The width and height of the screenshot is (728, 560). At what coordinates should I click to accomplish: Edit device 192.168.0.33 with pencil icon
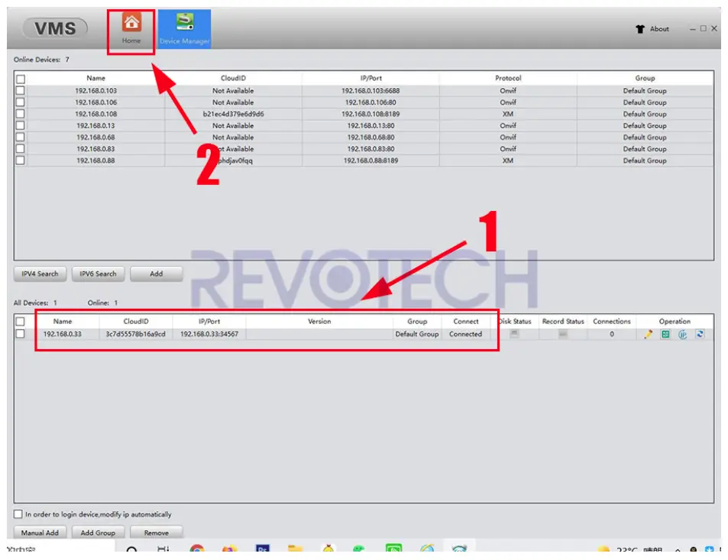[x=648, y=335]
